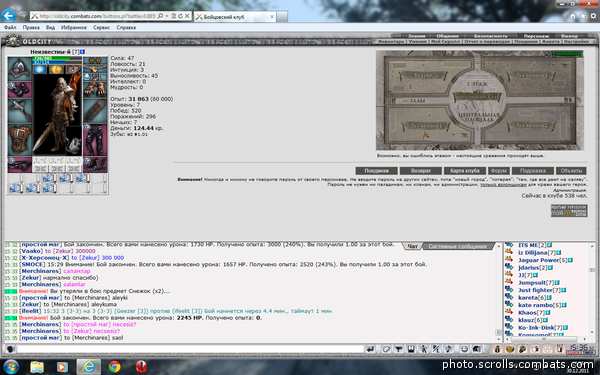Click the eraser clear-chat icon
Screen dimensions: 600x375
[386, 349]
